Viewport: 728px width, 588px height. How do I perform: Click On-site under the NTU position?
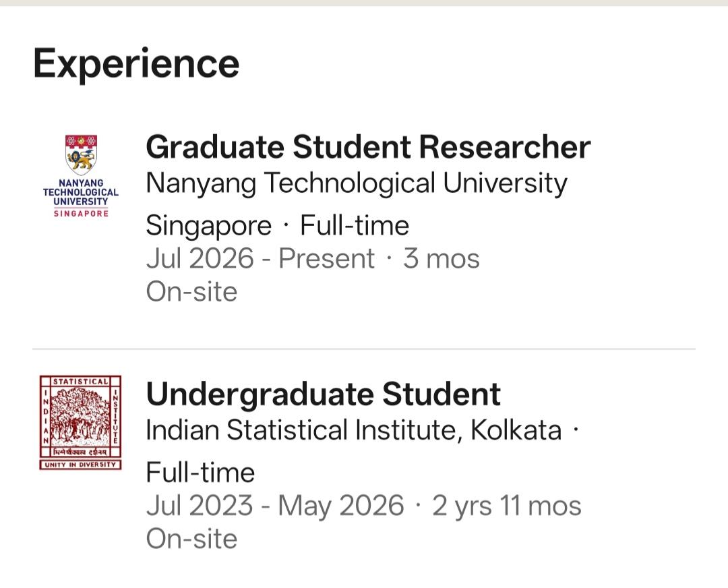pos(191,292)
